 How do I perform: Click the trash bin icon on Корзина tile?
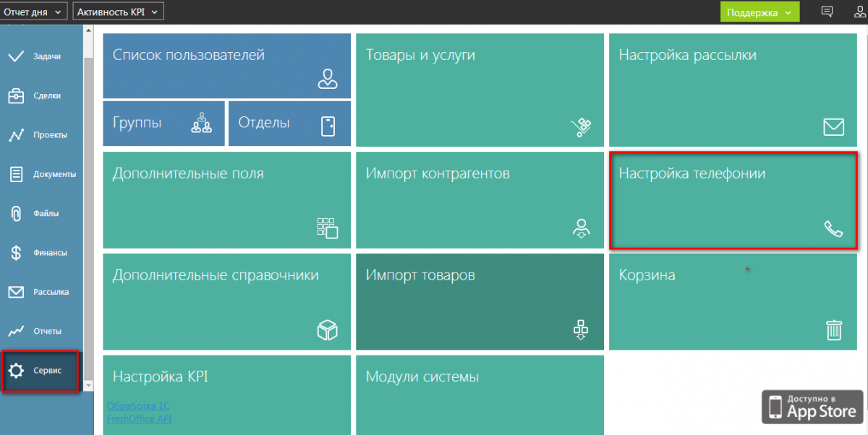(x=833, y=330)
